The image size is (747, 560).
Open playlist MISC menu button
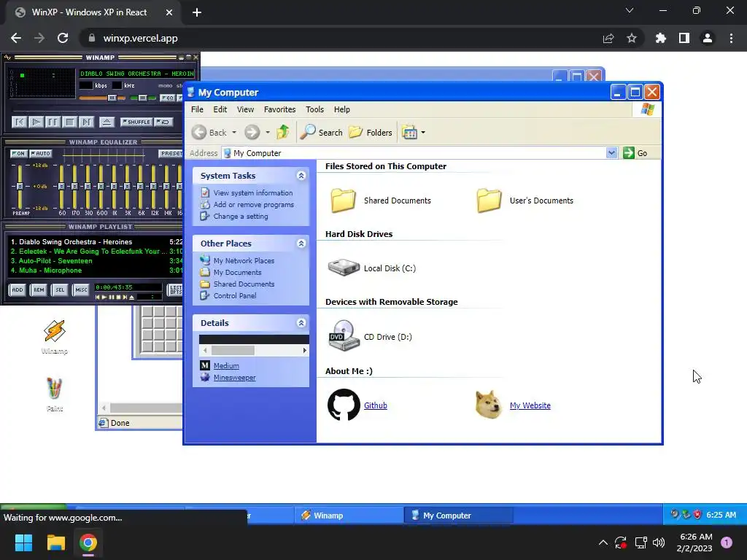81,289
